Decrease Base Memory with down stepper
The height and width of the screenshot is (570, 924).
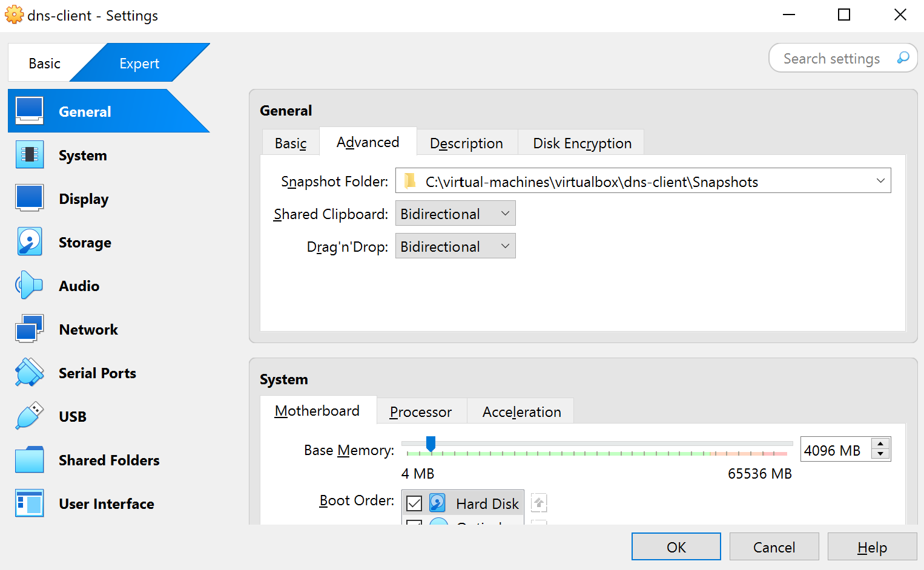tap(880, 454)
